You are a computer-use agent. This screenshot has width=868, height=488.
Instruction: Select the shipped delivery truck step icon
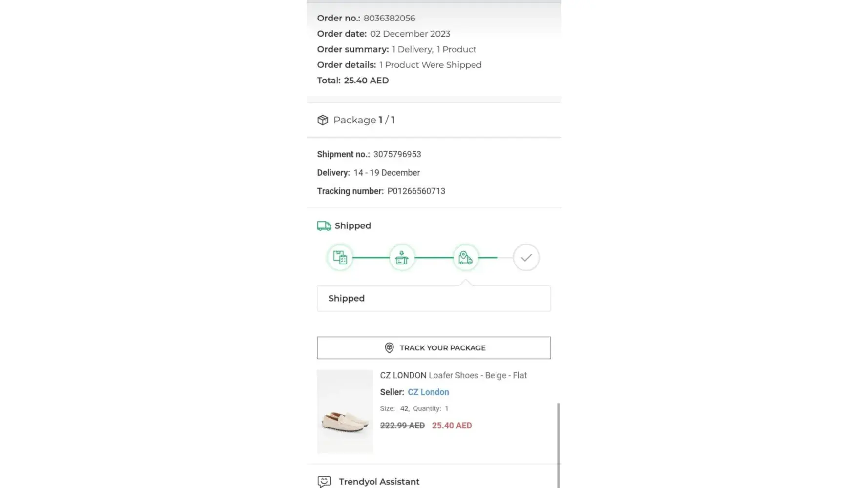click(465, 257)
